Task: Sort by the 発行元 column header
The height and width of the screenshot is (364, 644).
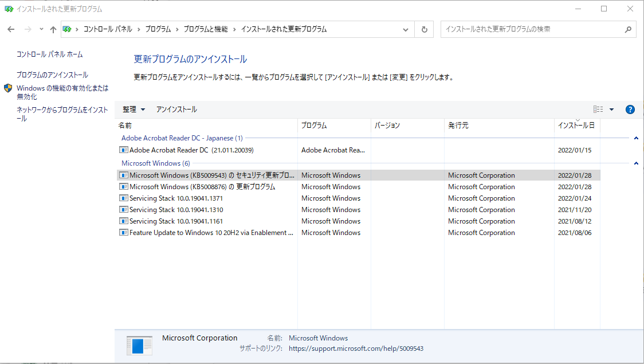Action: point(500,126)
